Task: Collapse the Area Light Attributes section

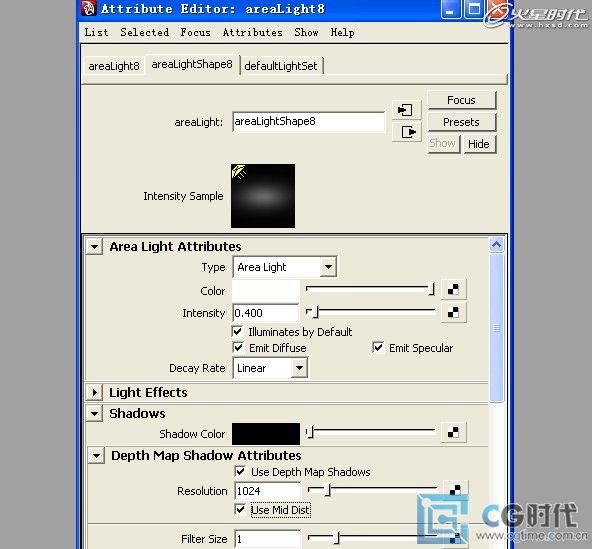Action: pos(94,247)
